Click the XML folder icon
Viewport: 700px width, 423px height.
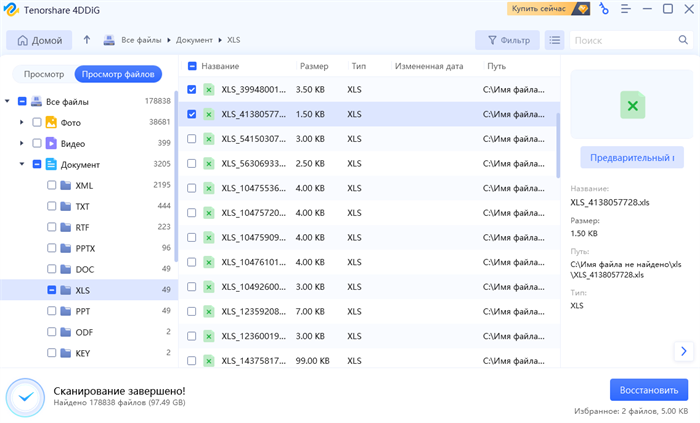pyautogui.click(x=66, y=185)
